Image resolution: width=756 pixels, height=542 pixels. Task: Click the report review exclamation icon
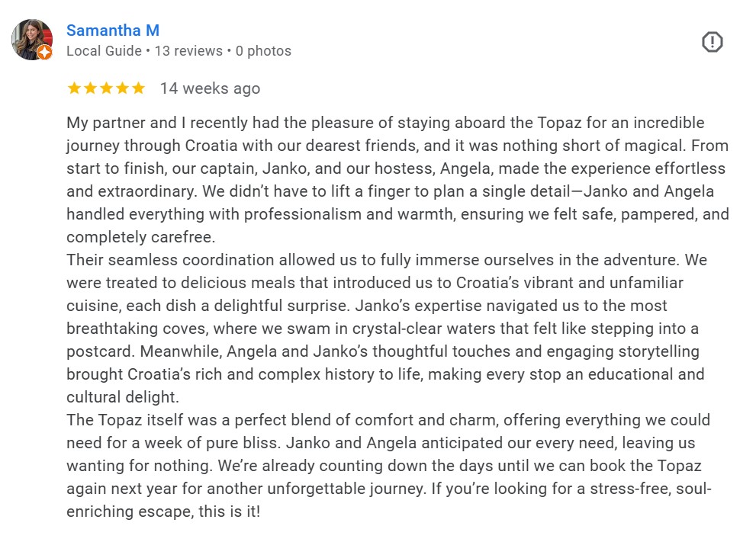point(712,42)
